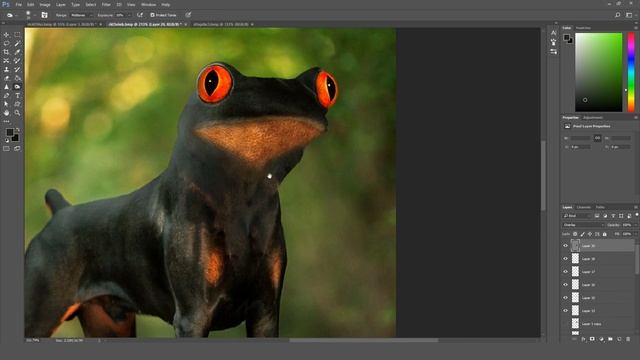Select the Pen tool

pos(7,96)
